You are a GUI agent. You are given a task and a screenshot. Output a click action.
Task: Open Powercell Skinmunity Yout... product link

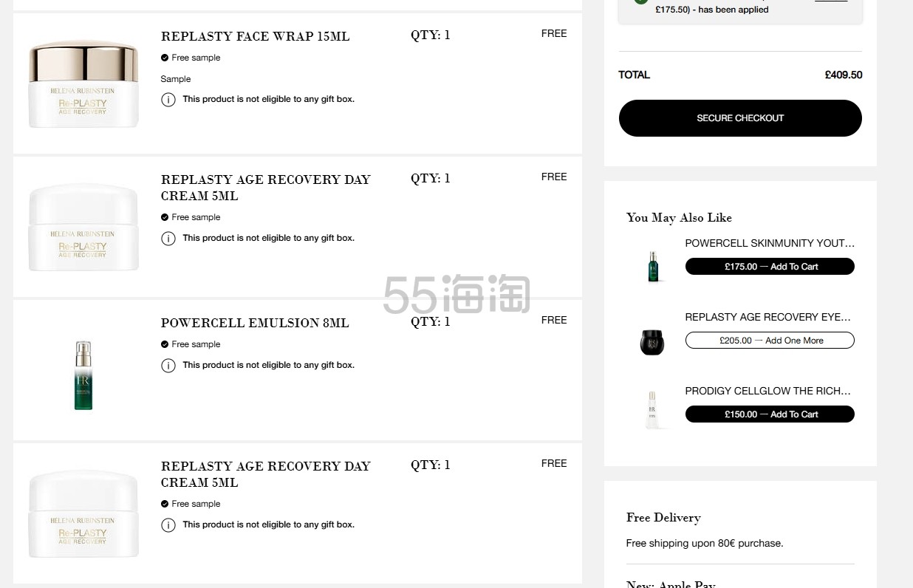(769, 243)
